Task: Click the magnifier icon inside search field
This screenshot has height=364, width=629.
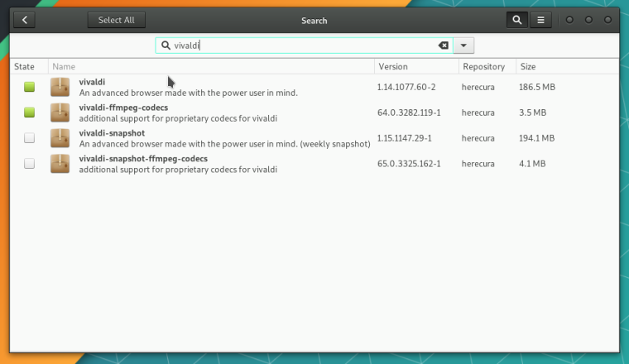Action: click(x=166, y=45)
